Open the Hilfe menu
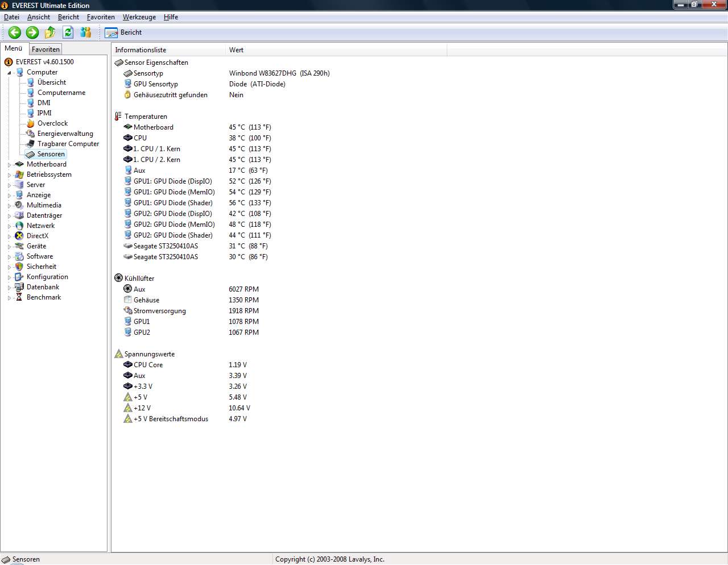 coord(171,17)
